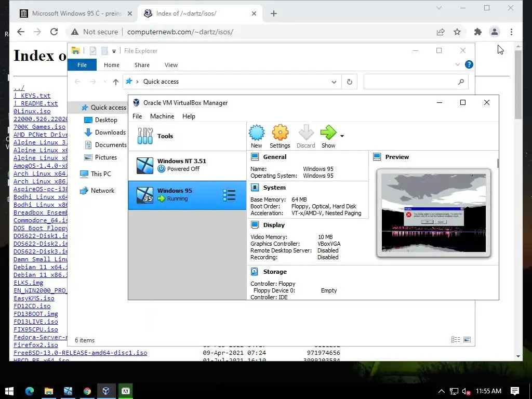This screenshot has height=399, width=532.
Task: Open Settings gear icon in VirtualBox toolbar
Action: click(x=280, y=137)
